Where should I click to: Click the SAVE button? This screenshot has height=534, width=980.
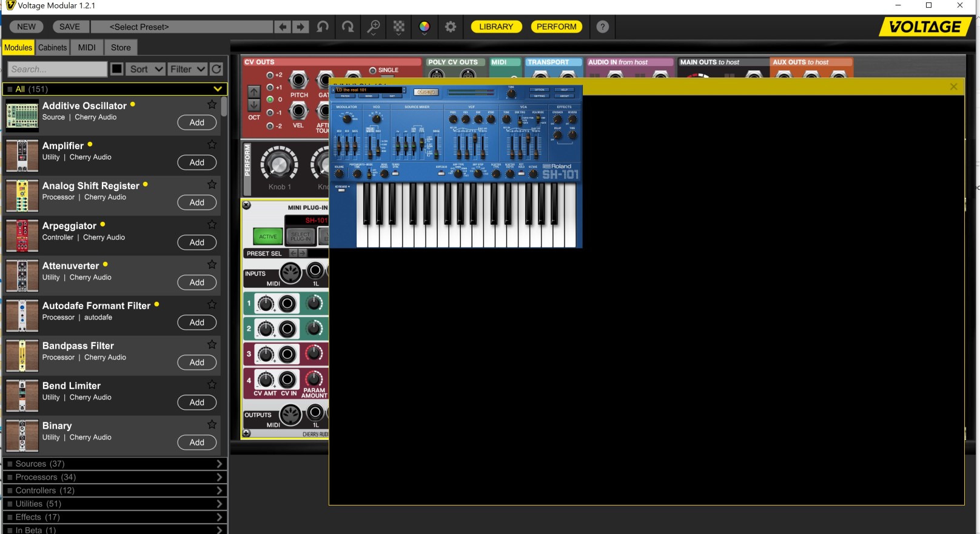pos(70,27)
